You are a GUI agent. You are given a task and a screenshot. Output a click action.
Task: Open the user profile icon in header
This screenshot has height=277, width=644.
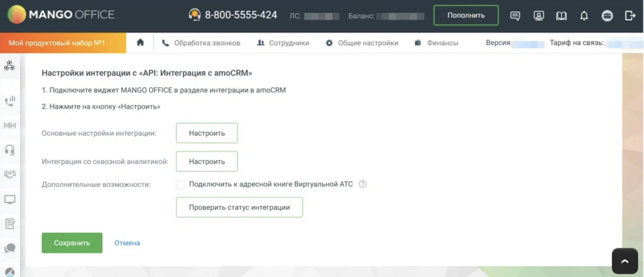click(x=539, y=16)
